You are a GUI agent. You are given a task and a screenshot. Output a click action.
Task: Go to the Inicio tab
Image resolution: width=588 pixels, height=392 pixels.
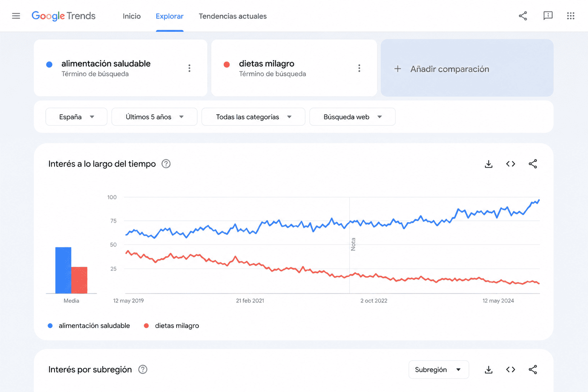point(132,16)
